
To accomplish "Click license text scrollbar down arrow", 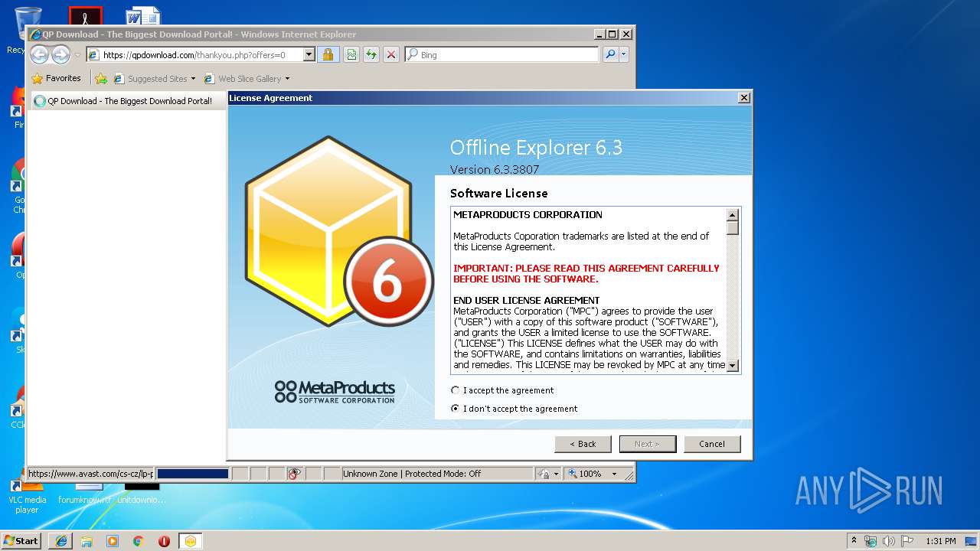I will click(733, 366).
